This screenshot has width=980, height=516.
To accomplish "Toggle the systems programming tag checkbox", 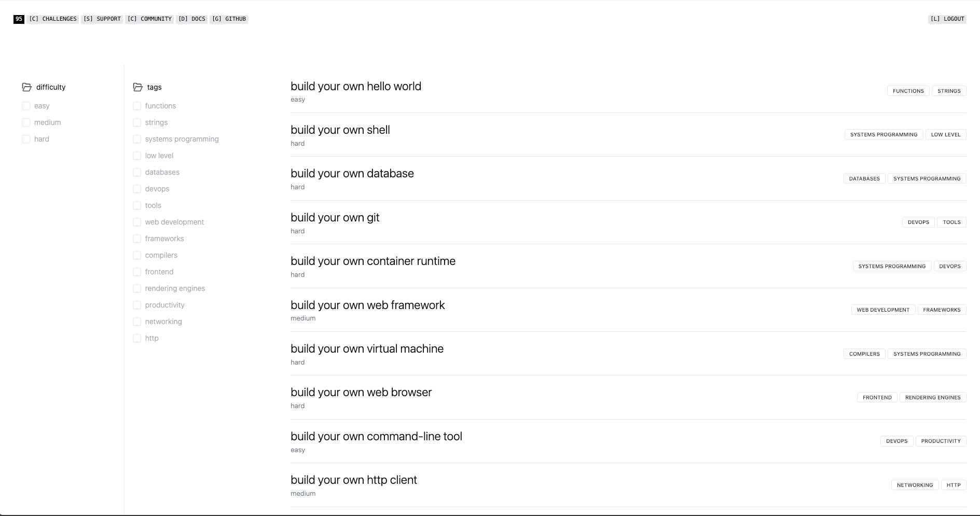I will [x=137, y=139].
